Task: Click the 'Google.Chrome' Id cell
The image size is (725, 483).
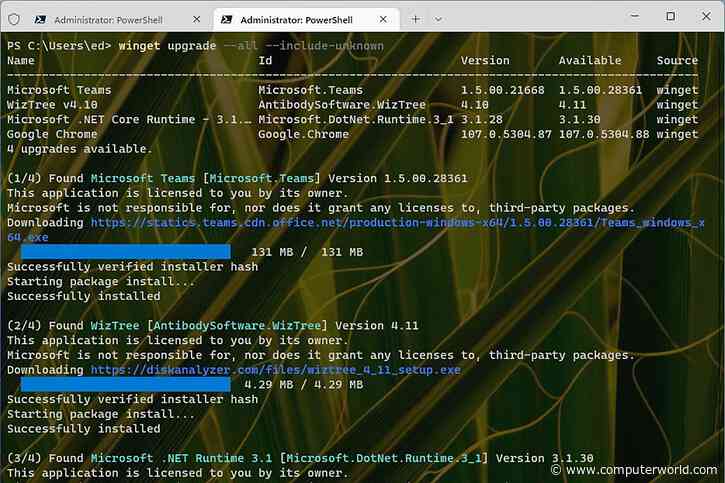Action: point(303,134)
